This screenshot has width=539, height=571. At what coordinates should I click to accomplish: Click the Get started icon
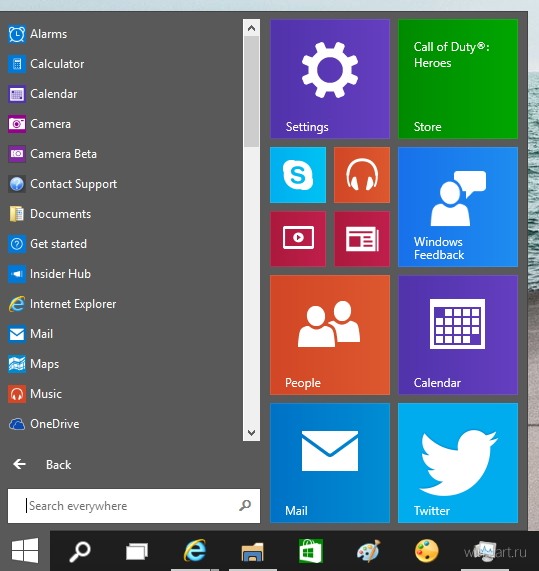tap(17, 244)
